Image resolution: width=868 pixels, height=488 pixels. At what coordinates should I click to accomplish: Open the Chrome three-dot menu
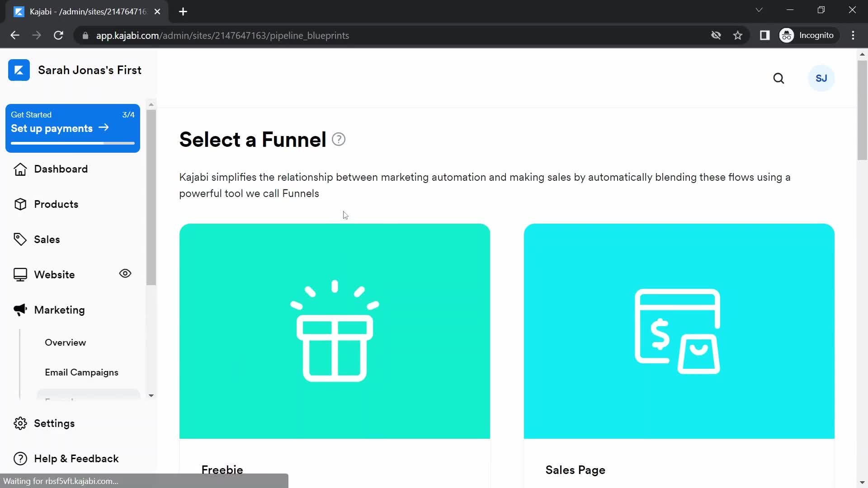pos(853,35)
